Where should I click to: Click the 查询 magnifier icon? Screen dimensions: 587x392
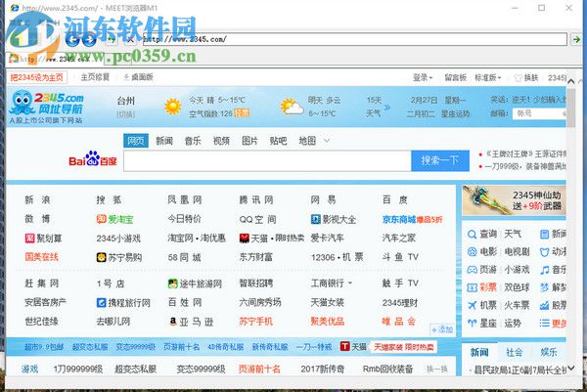click(x=472, y=235)
